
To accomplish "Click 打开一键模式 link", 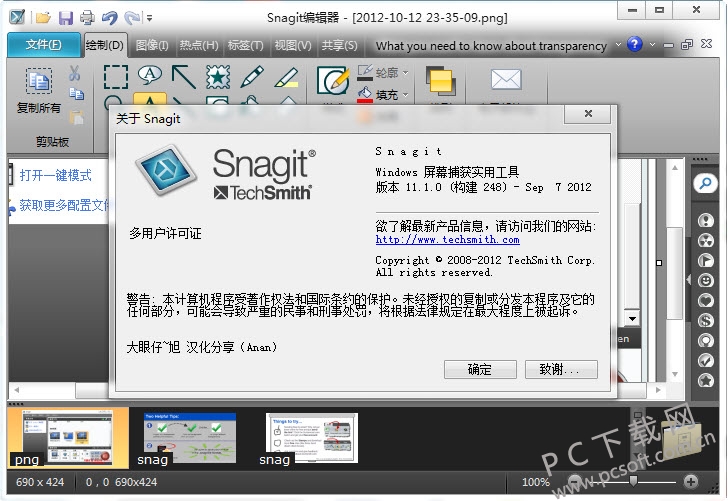I will coord(56,176).
